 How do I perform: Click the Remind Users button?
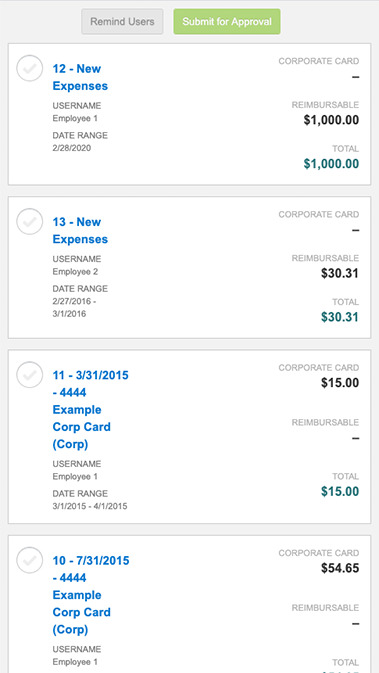122,21
